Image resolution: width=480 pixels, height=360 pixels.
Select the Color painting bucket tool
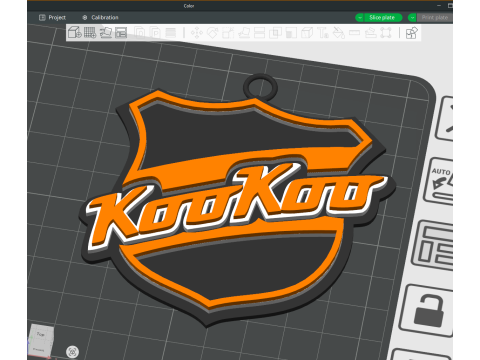point(339,33)
